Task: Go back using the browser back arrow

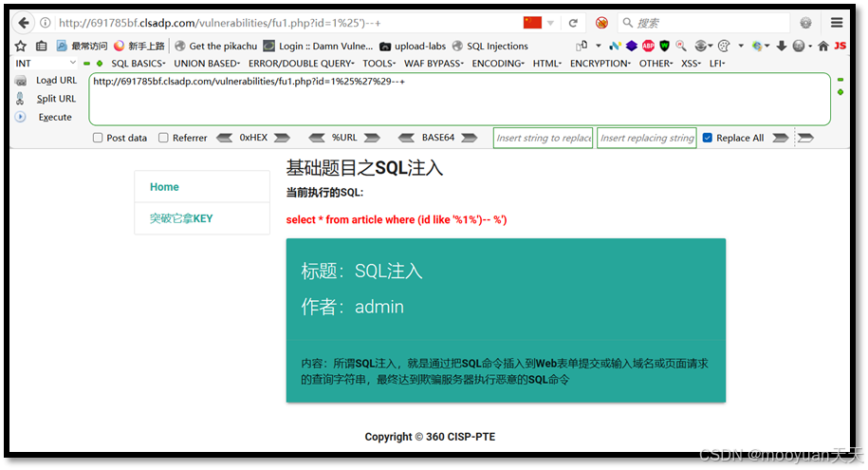Action: 24,23
